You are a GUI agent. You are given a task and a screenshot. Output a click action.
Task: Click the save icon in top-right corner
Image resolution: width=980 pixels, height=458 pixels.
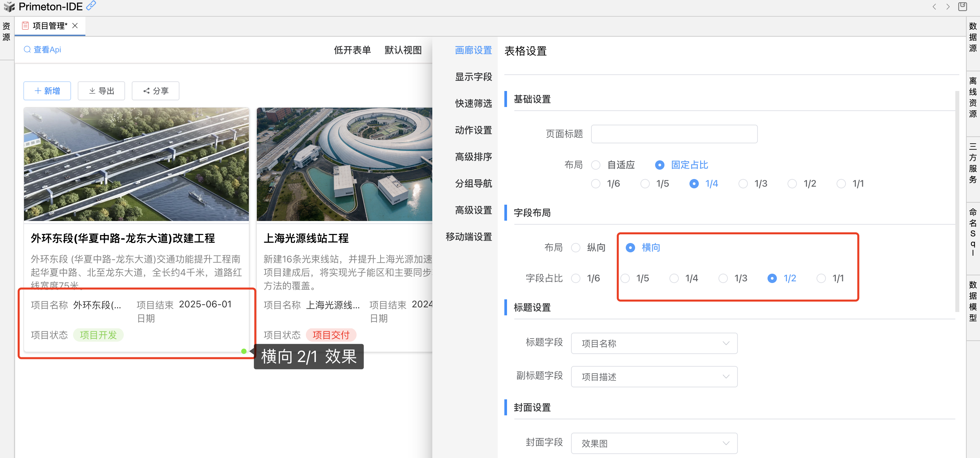[962, 6]
